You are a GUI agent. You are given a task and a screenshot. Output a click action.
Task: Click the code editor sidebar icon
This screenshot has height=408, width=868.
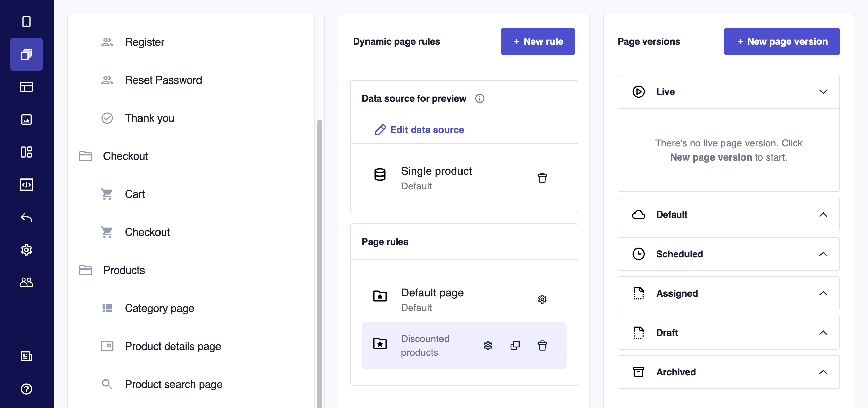pyautogui.click(x=26, y=185)
